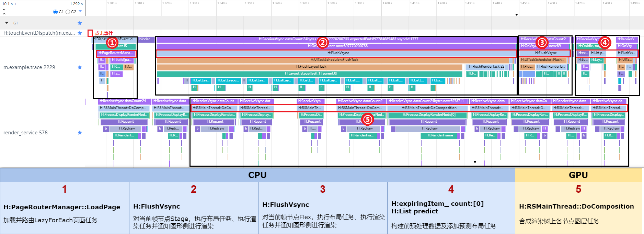Select the H:Layout[stage][self:1][parent:0] slice

pos(310,74)
